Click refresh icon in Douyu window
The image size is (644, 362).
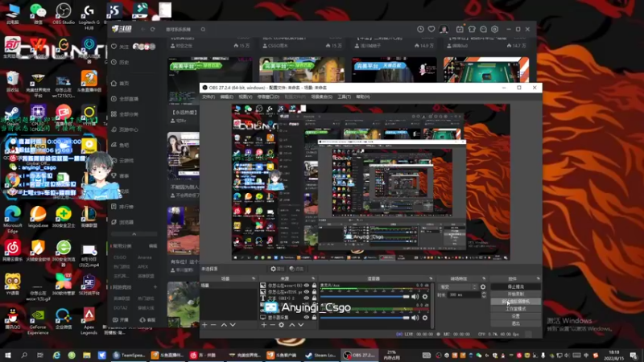pos(153,29)
